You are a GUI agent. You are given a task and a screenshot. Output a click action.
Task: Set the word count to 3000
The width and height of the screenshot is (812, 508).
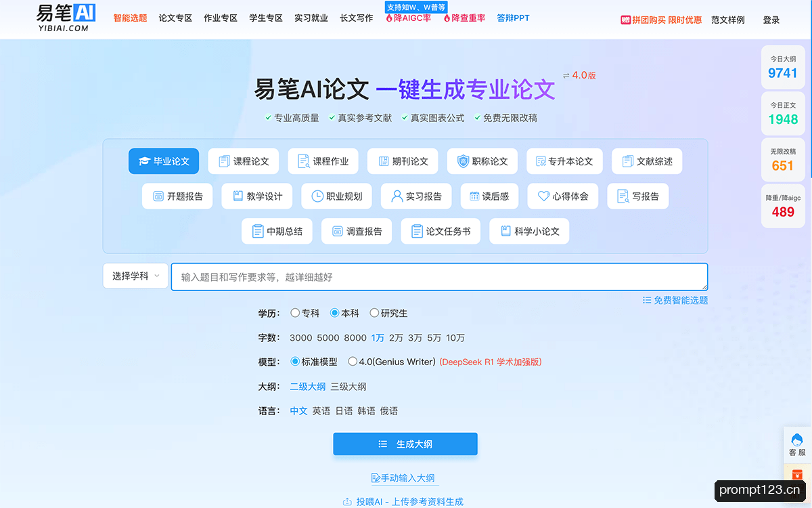301,338
